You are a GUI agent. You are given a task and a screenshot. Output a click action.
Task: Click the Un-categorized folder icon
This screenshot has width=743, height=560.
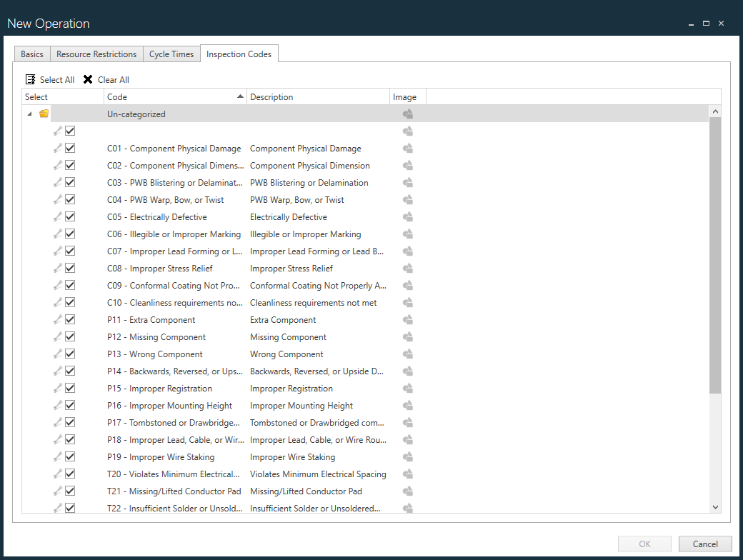click(44, 113)
